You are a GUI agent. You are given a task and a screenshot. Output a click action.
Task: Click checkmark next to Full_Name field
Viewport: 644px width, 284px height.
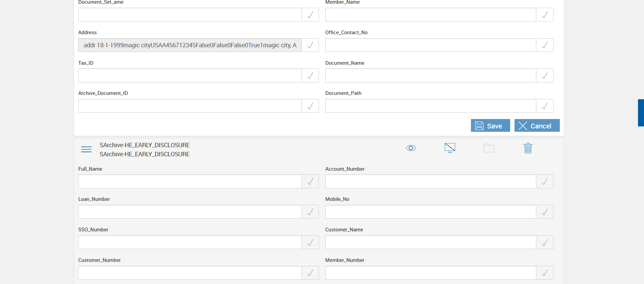(310, 182)
